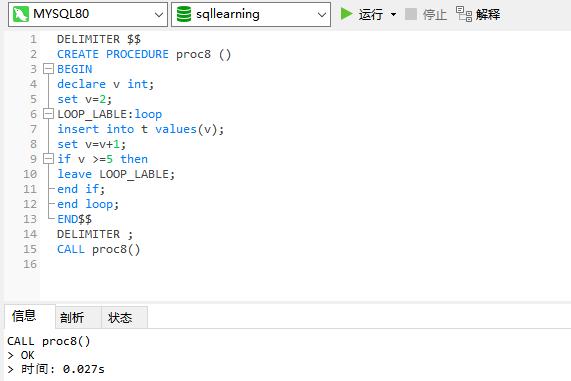This screenshot has width=571, height=381.
Task: Click the Stop button
Action: pyautogui.click(x=425, y=15)
